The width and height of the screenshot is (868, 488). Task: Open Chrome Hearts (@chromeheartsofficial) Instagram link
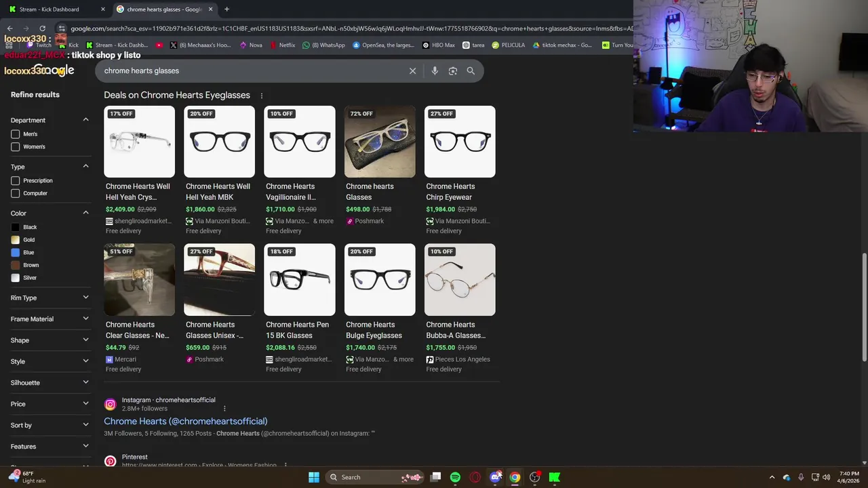[x=185, y=422]
